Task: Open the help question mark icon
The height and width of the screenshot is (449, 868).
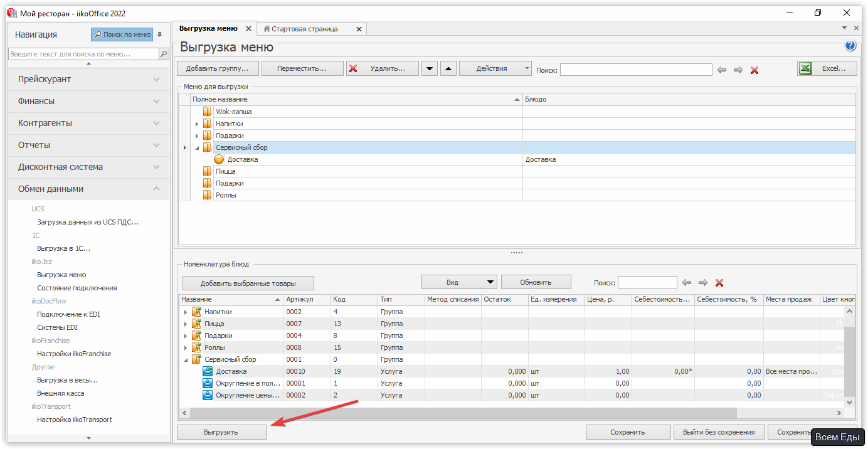Action: (850, 46)
